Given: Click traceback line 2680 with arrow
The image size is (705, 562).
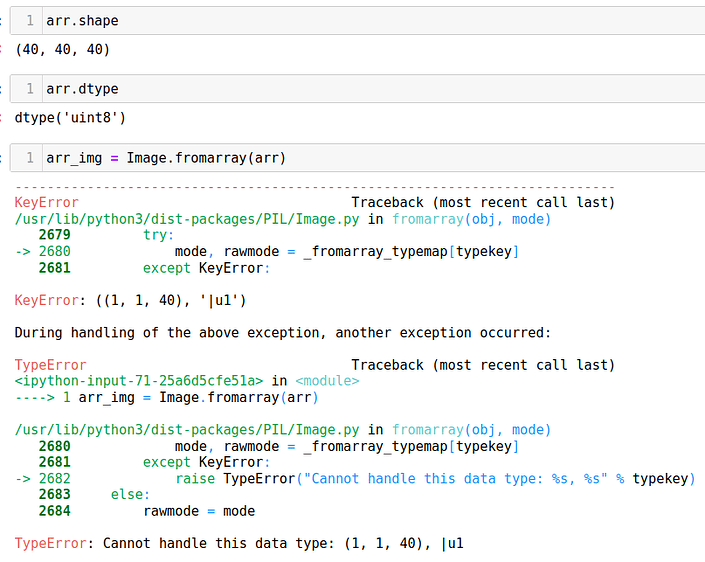Looking at the screenshot, I should 267,252.
